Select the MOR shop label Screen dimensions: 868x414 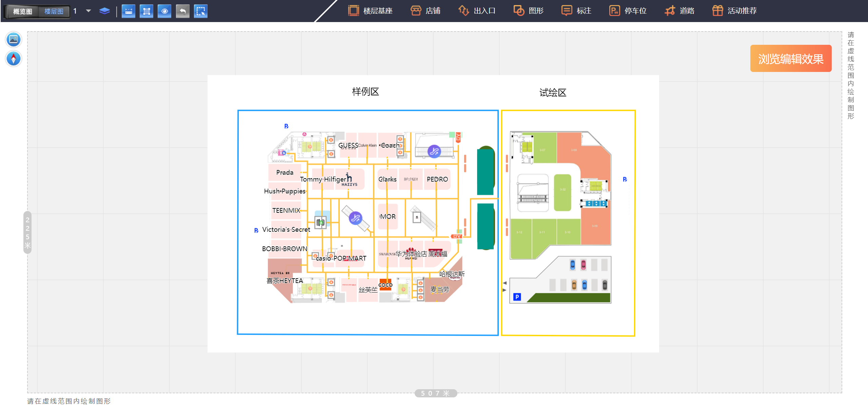(x=388, y=217)
